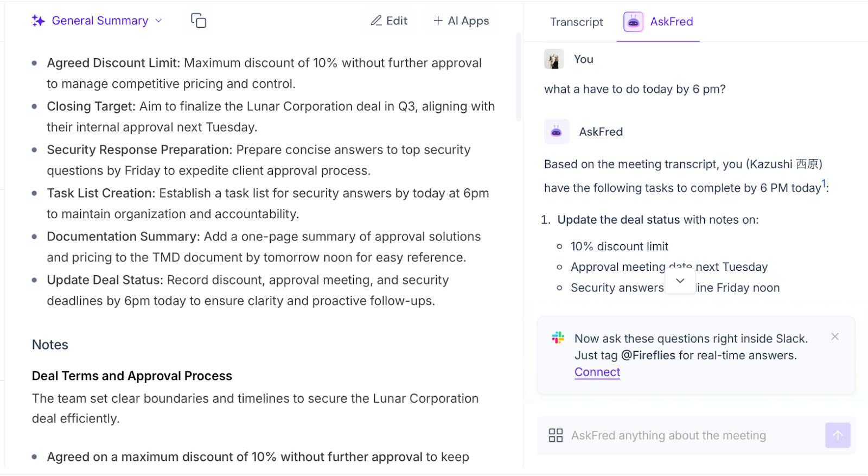Click your user avatar beside "You"
The height and width of the screenshot is (476, 868).
coord(554,59)
